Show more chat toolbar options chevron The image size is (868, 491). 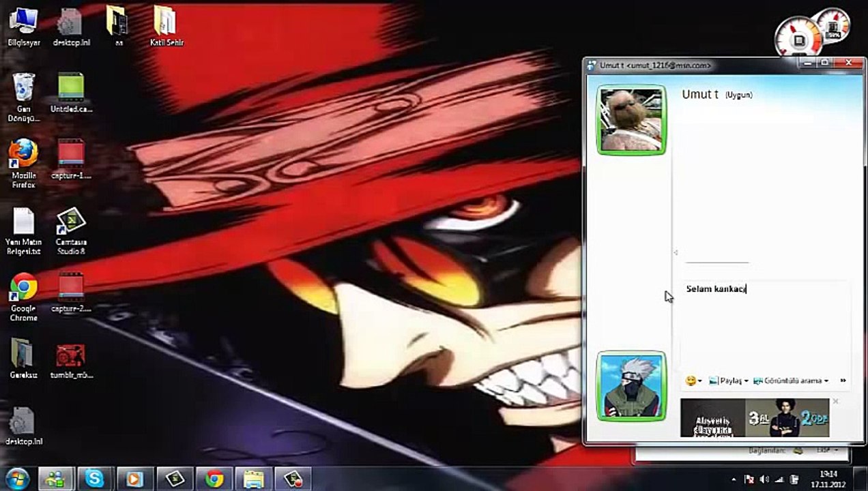point(843,381)
